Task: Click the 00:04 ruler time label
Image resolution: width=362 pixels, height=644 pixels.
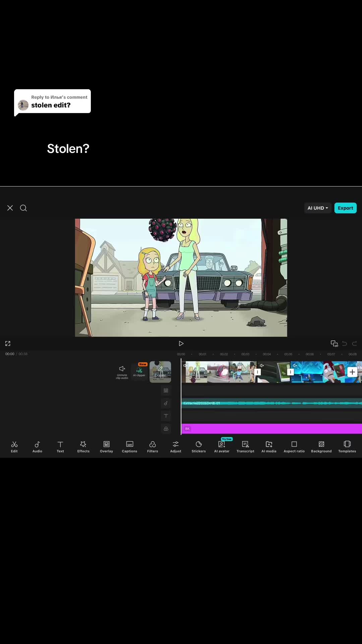Action: [267, 354]
